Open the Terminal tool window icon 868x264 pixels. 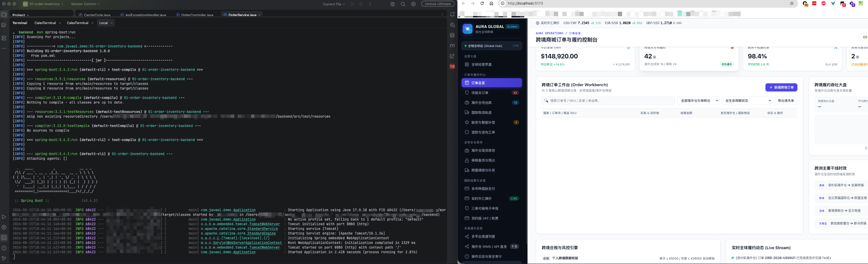pyautogui.click(x=4, y=238)
